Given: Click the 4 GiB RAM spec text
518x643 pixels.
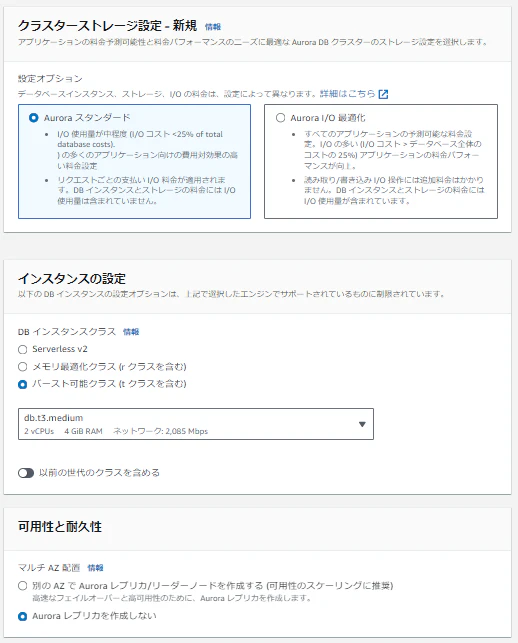Looking at the screenshot, I should click(83, 431).
